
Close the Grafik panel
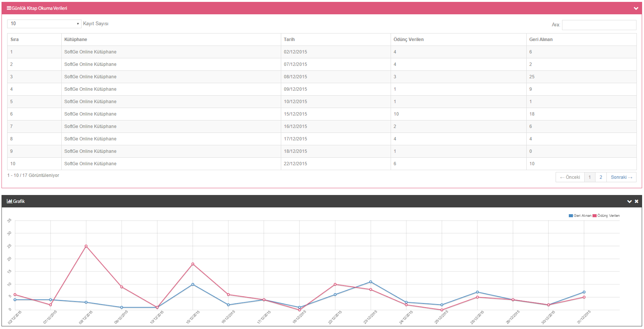(636, 201)
